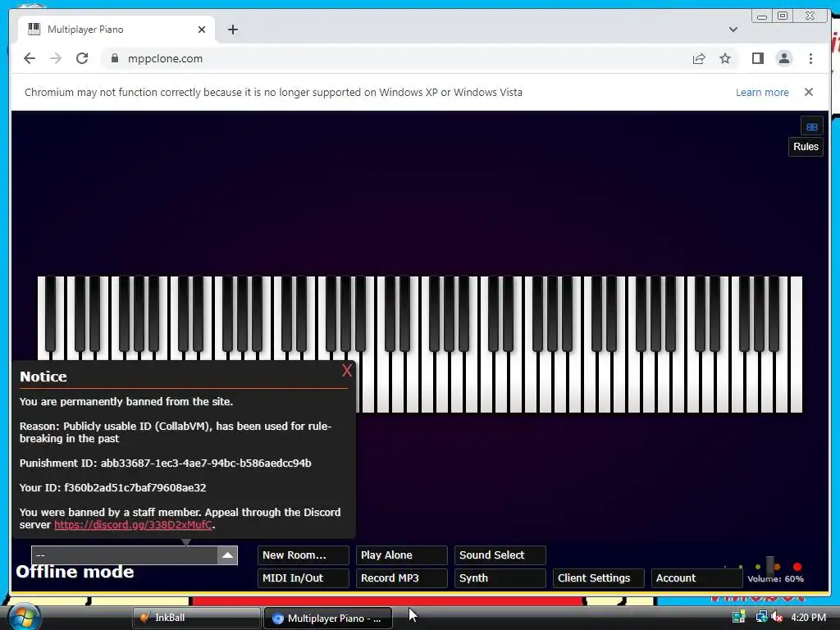The image size is (840, 630).
Task: Click the blue icon above Rules
Action: click(811, 127)
